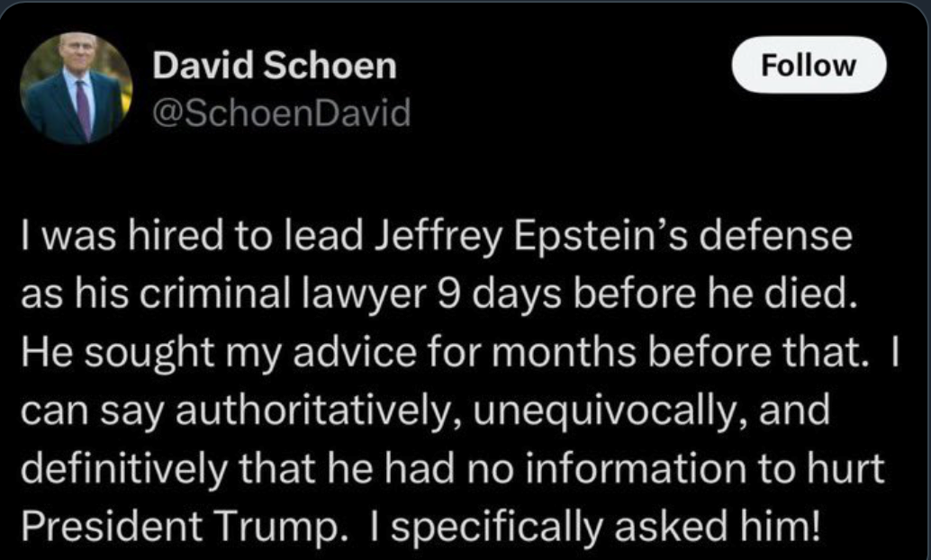Screen dimensions: 931x560
Task: Click the Follow button
Action: point(809,65)
